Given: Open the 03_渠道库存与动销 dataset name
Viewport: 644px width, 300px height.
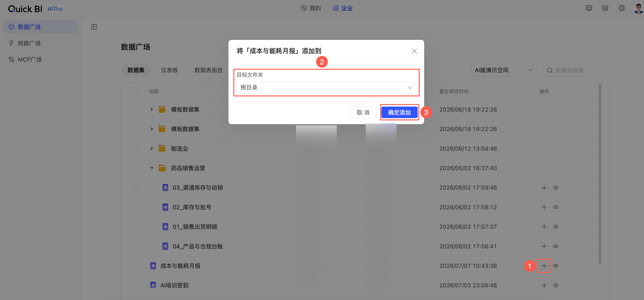Looking at the screenshot, I should pyautogui.click(x=198, y=188).
